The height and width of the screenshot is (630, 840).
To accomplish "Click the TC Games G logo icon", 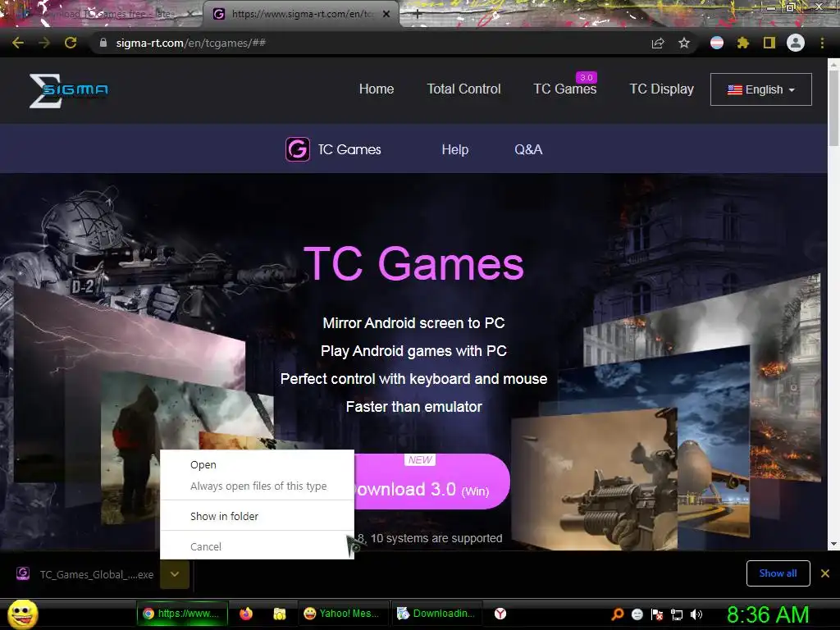I will pos(297,149).
